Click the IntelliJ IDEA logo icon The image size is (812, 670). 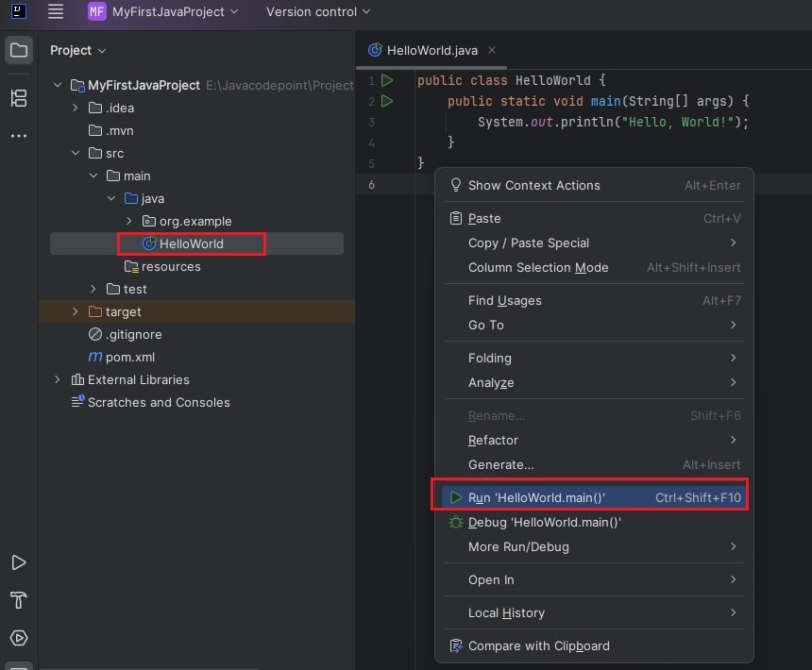point(19,11)
